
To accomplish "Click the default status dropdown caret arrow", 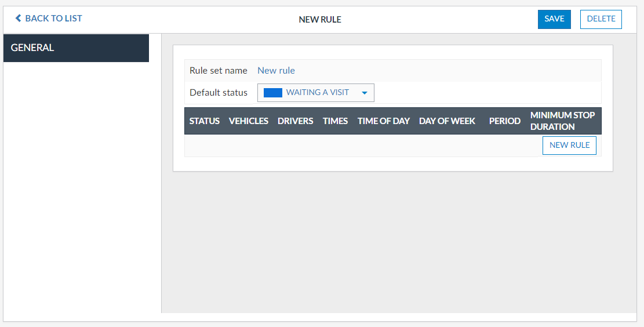I will click(x=365, y=93).
